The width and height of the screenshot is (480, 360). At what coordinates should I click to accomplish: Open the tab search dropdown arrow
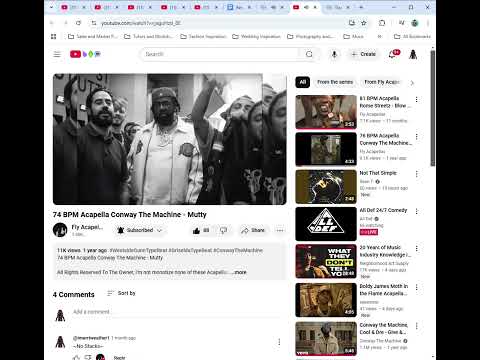click(52, 7)
